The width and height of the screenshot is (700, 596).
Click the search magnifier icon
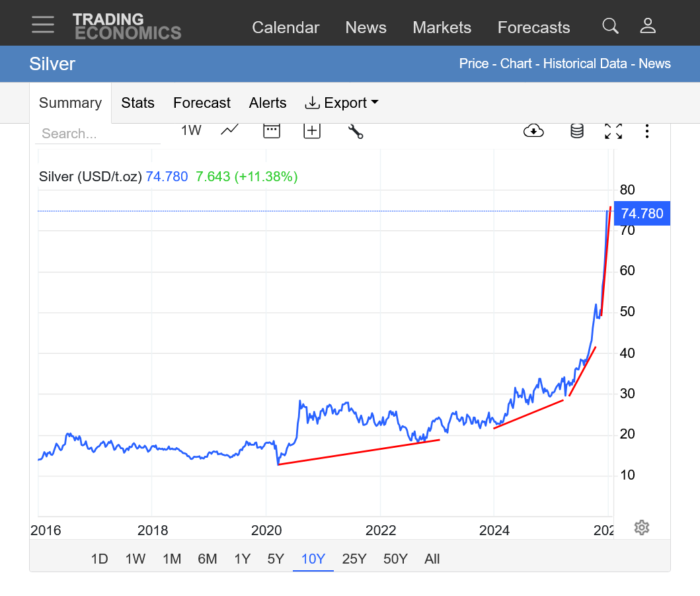point(610,26)
